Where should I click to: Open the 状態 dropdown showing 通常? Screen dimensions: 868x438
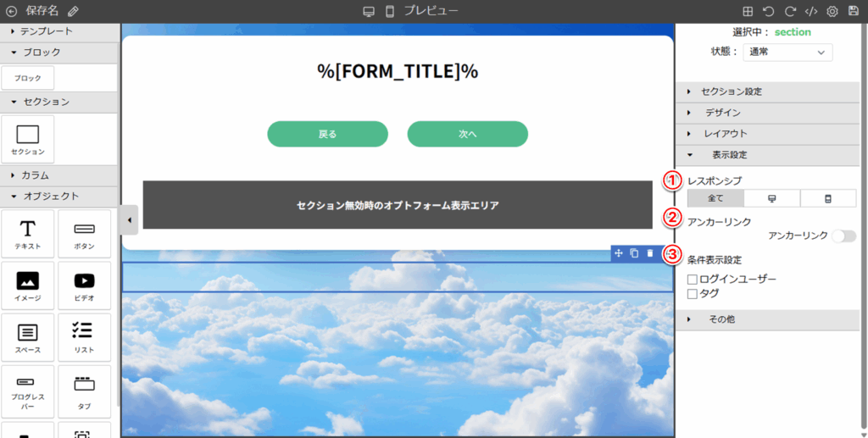click(x=787, y=53)
